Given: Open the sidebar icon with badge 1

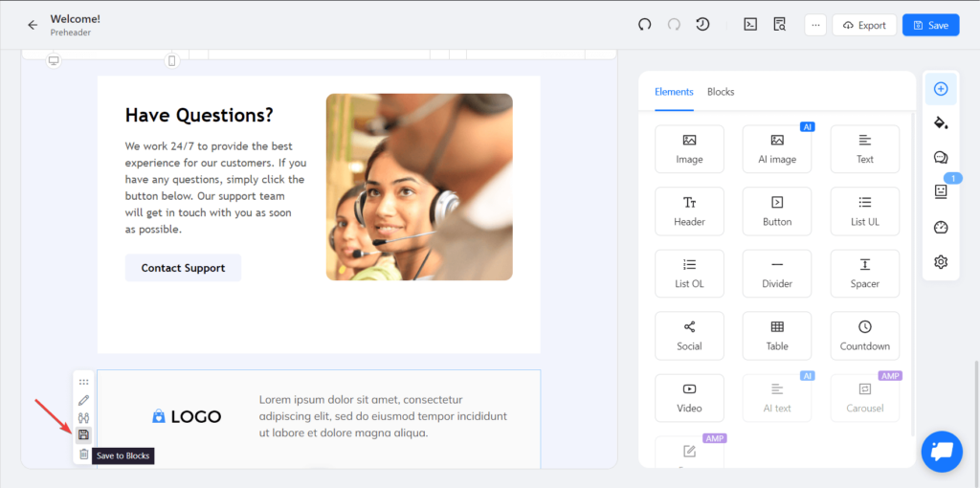Looking at the screenshot, I should (941, 191).
